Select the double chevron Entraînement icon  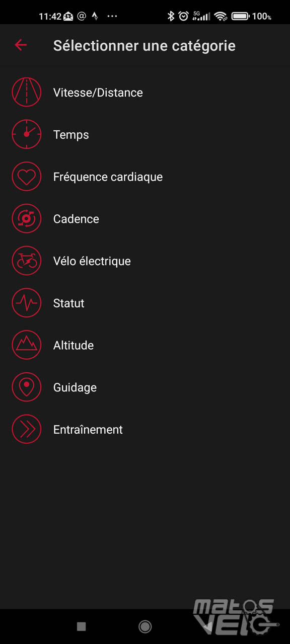(x=27, y=429)
